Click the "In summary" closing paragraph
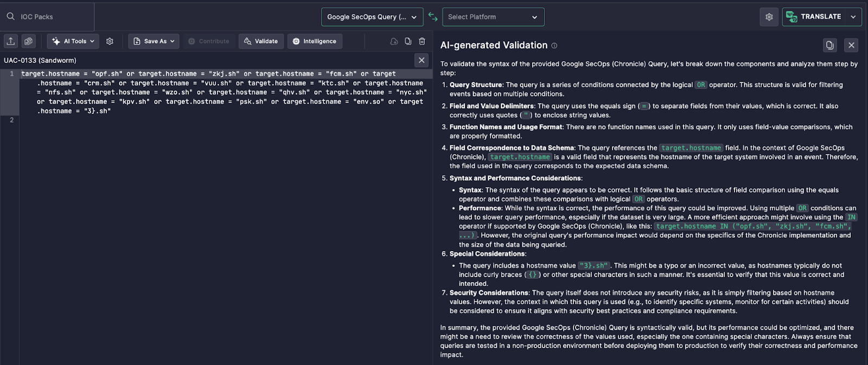 [649, 341]
